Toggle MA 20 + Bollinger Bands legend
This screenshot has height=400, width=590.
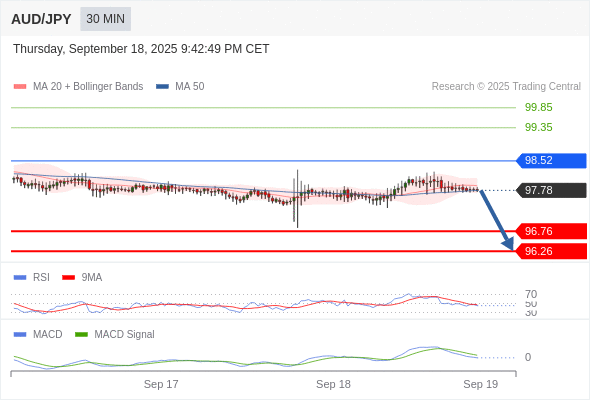(x=78, y=86)
